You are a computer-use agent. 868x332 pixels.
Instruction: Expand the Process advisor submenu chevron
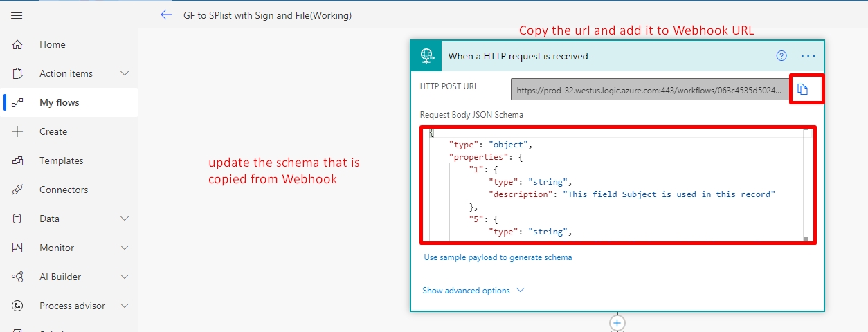coord(125,306)
